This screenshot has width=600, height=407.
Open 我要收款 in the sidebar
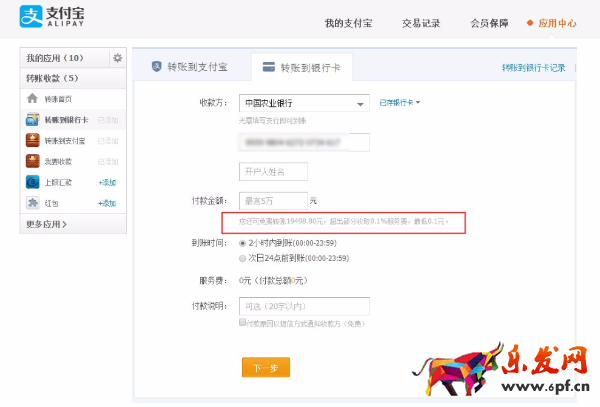pyautogui.click(x=58, y=161)
